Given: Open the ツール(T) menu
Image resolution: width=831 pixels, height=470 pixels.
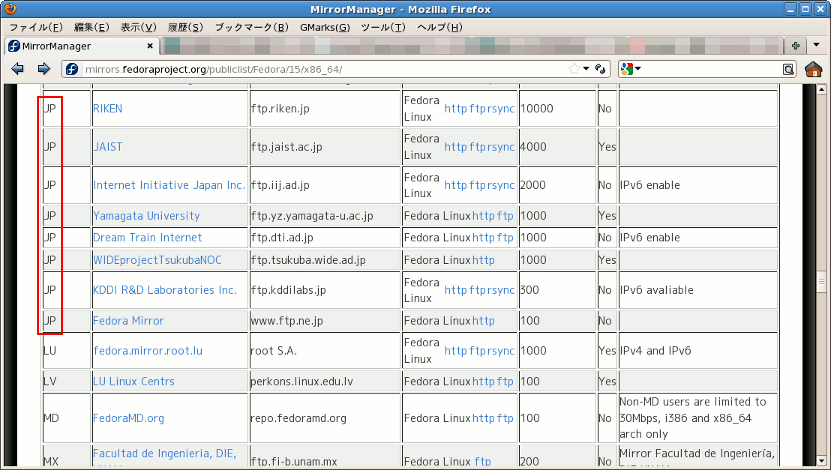Looking at the screenshot, I should [x=383, y=27].
